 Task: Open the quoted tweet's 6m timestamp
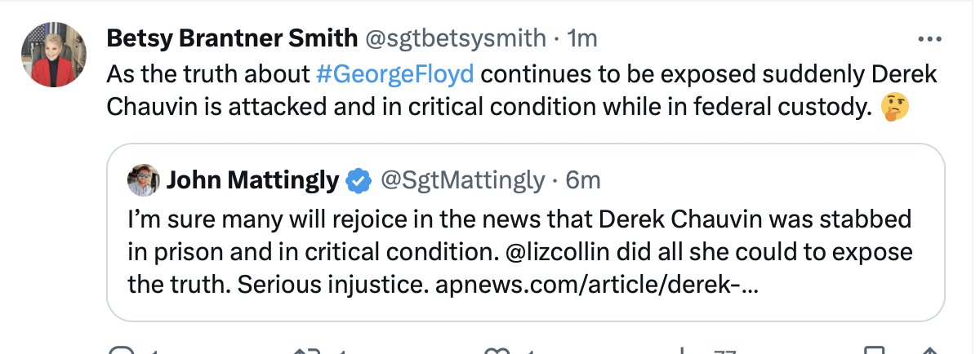pos(583,180)
